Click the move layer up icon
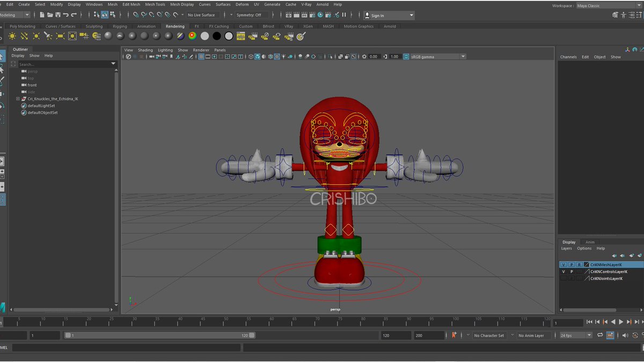Viewport: 644px width, 362px height. point(614,255)
